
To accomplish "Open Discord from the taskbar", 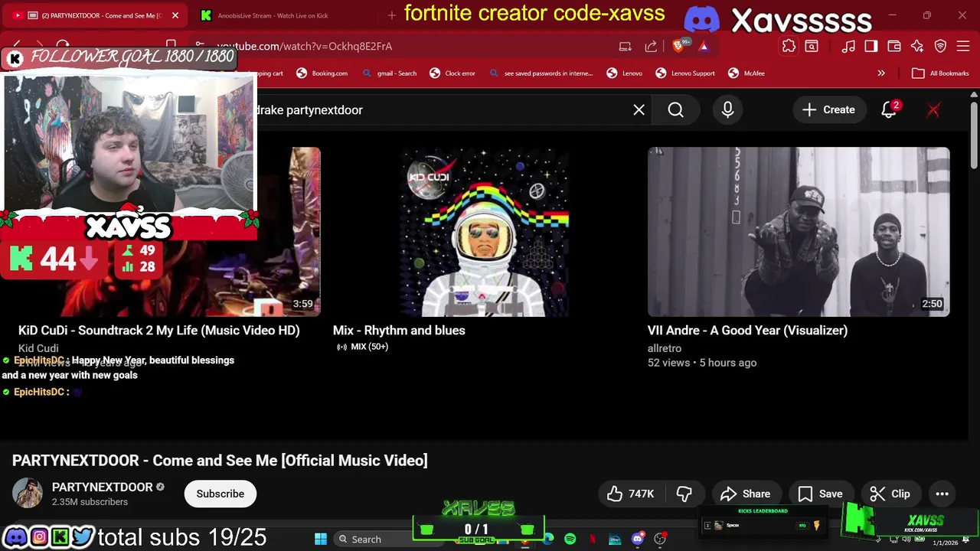I will [638, 540].
